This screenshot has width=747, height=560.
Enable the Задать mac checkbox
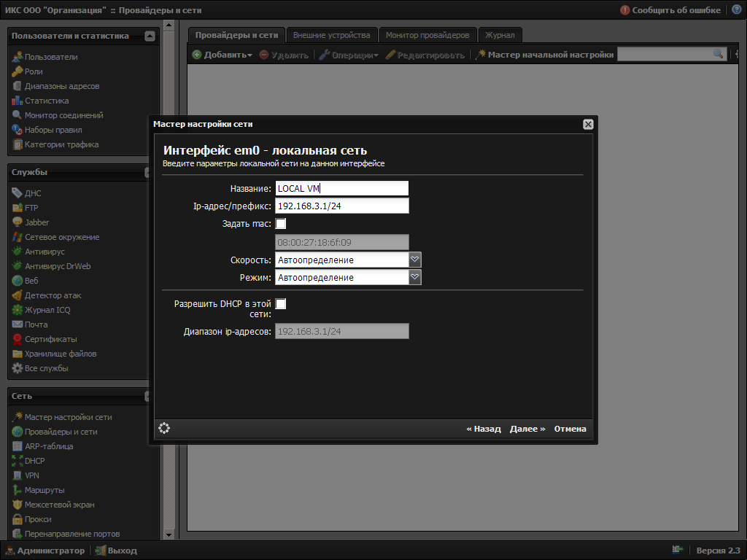click(x=281, y=224)
